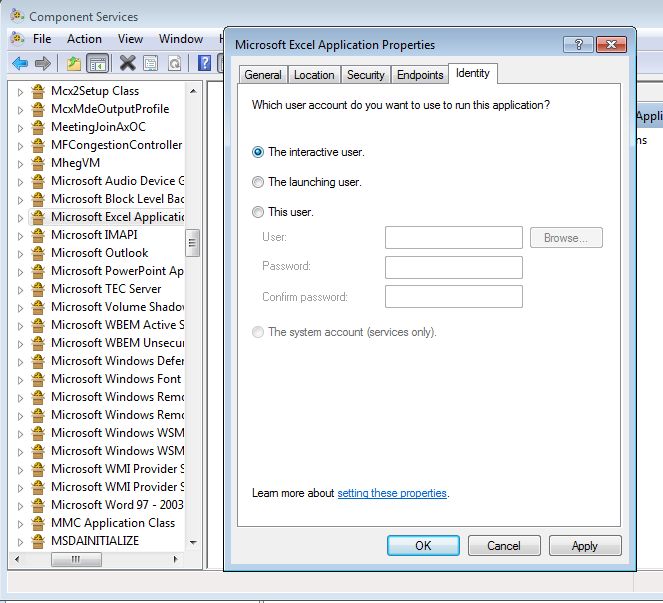Screen dimensions: 663x603
Task: Expand the Microsoft Windows Font tree node
Action: click(20, 380)
